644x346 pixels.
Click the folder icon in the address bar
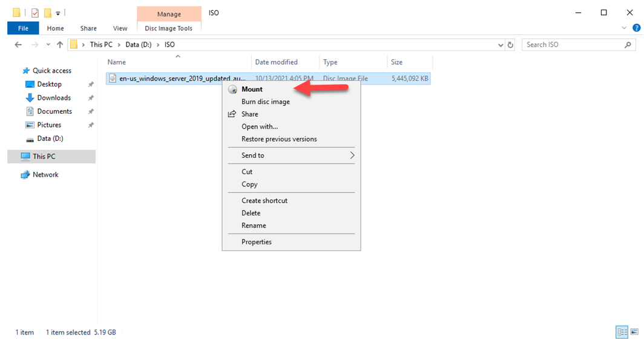tap(74, 45)
